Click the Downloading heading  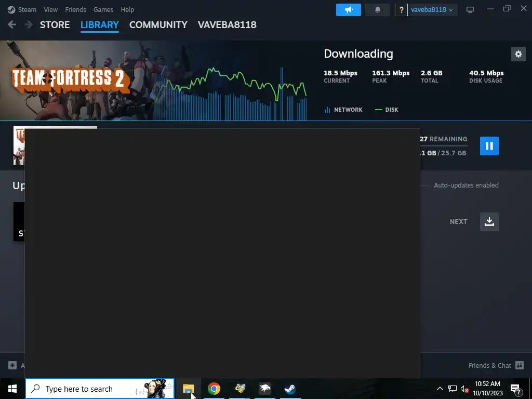[x=358, y=54]
